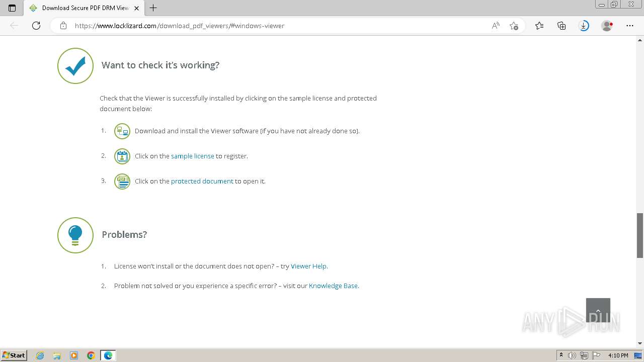Click the vertical scrollbar thumb
This screenshot has height=362, width=644.
pyautogui.click(x=640, y=236)
